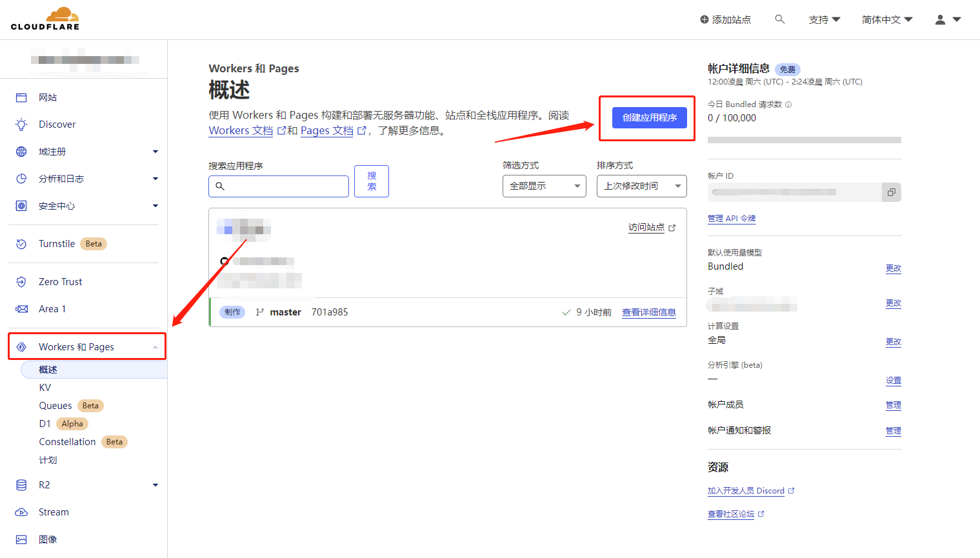The height and width of the screenshot is (558, 980).
Task: Click the Workers 和 Pages icon
Action: coord(21,347)
